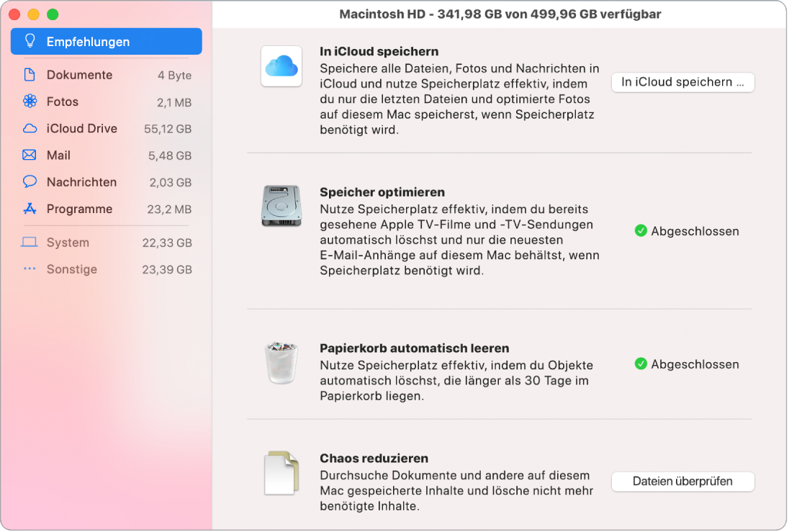Select the Empfehlungen lightbulb icon
This screenshot has width=789, height=532.
click(30, 41)
